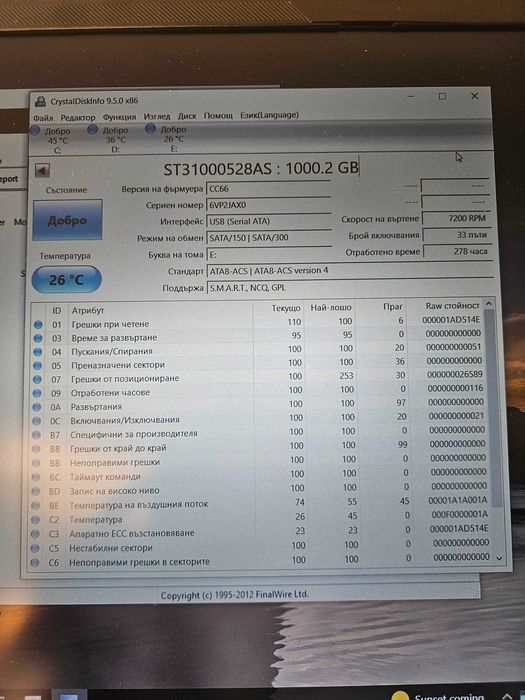Click status dot of row 0C Включвания/Изключвания
This screenshot has height=700, width=525.
click(x=37, y=421)
